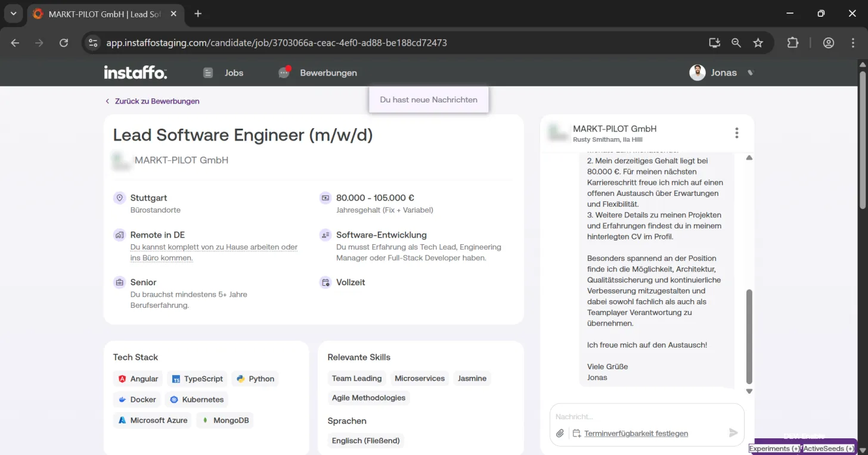
Task: Click the small icon beside Jonas
Action: [x=751, y=73]
